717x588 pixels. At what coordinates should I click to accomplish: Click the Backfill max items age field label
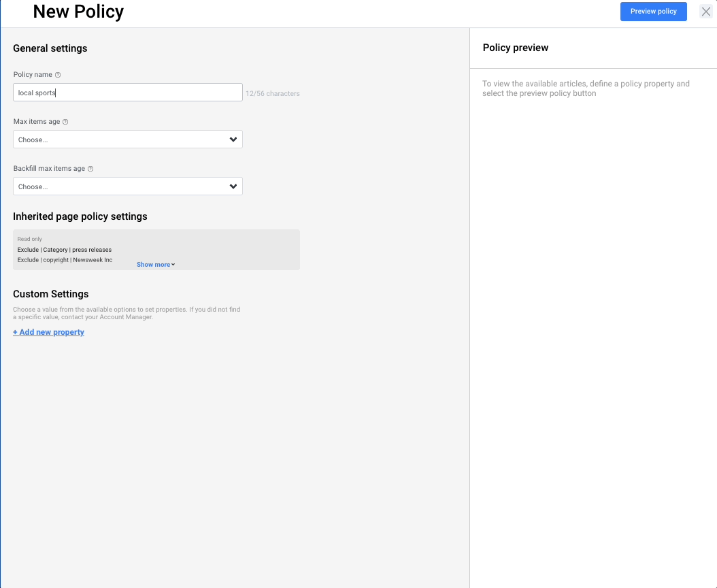click(49, 168)
